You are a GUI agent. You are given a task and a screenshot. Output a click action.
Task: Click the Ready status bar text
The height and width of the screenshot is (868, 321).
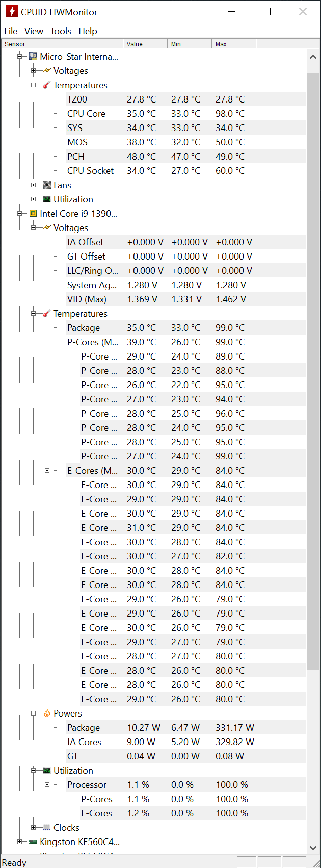pos(14,862)
